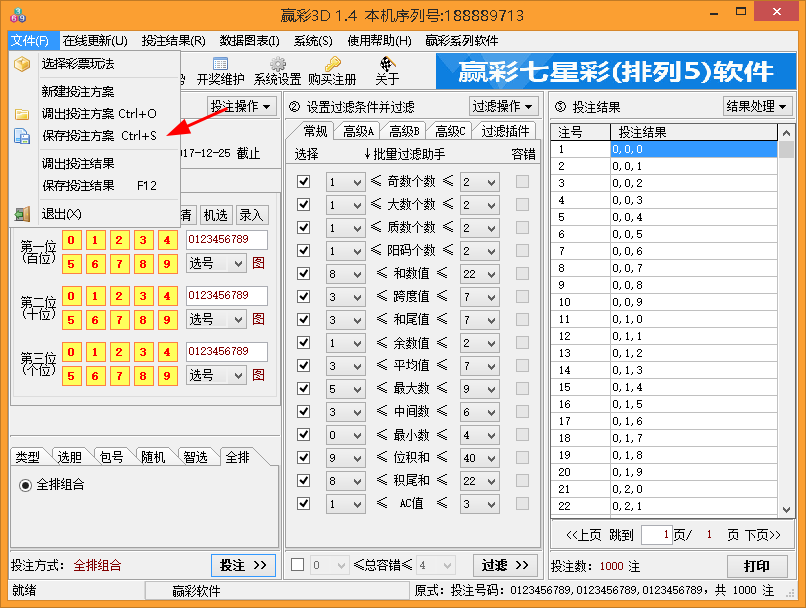The image size is (806, 608).
Task: Select result row 5 with 0,0,4
Action: 664,217
